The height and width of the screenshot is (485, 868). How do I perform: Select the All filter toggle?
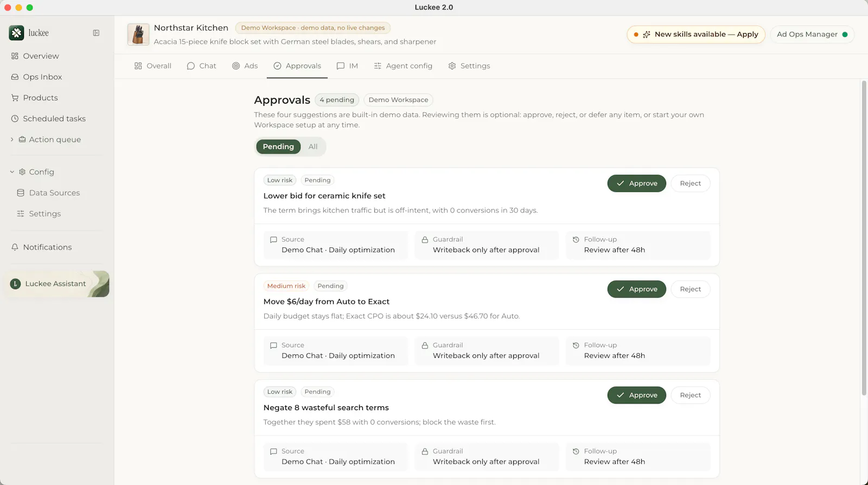tap(313, 146)
